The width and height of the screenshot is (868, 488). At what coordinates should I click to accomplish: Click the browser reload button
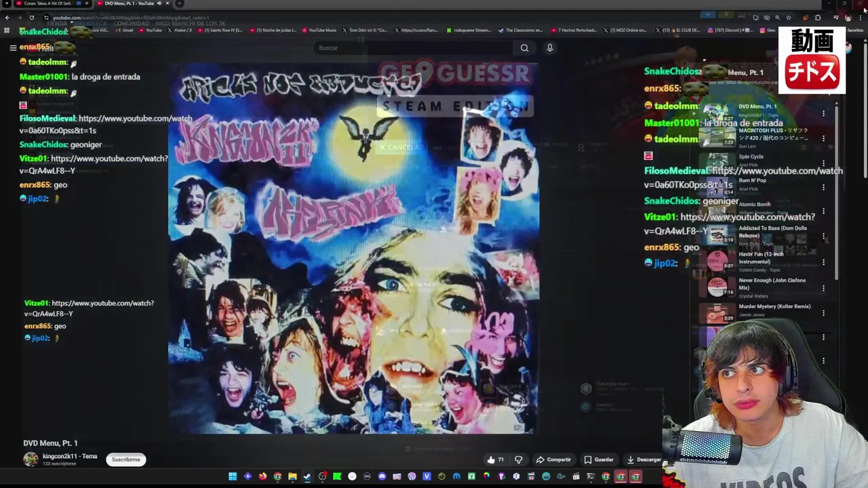point(31,18)
